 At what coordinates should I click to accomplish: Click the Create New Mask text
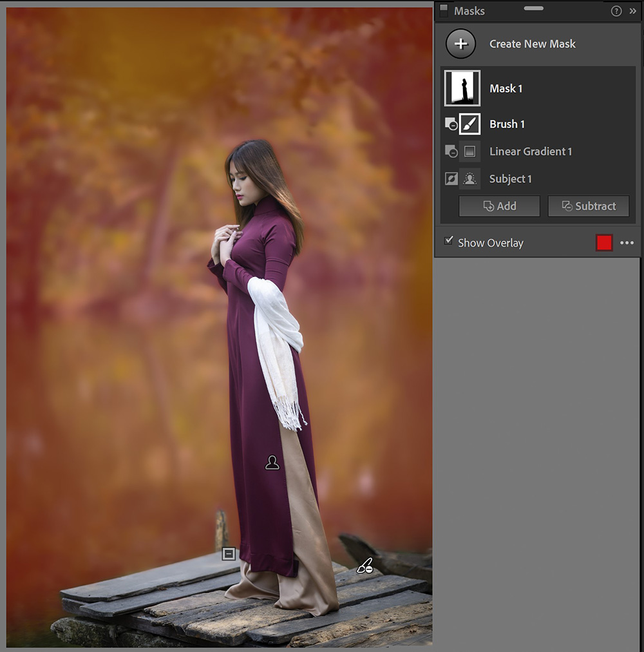coord(533,44)
